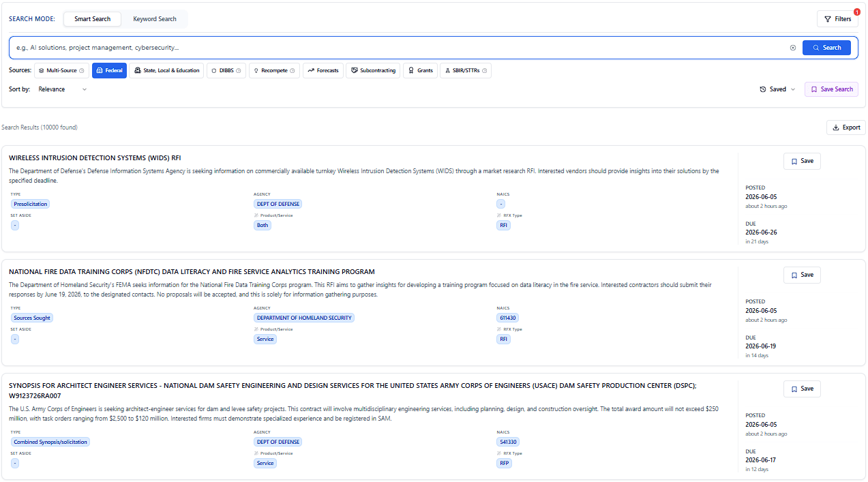Click DEPT OF DEFENSE tag on dam safety result

tap(278, 442)
